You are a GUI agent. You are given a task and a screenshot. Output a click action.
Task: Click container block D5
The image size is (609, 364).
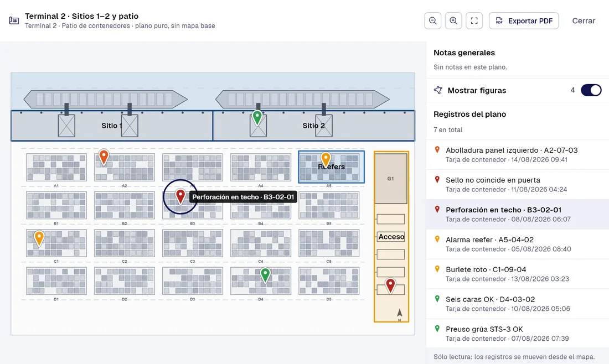click(329, 281)
